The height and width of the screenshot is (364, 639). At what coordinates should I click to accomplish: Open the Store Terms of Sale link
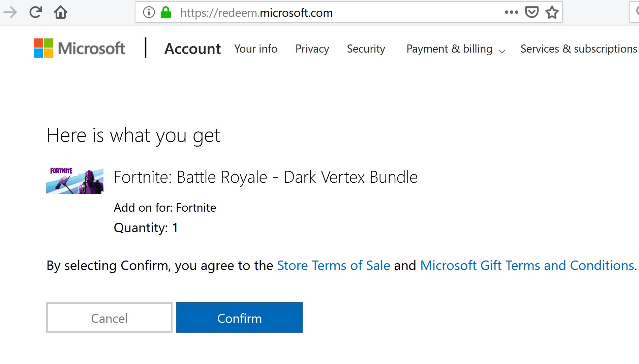click(334, 266)
